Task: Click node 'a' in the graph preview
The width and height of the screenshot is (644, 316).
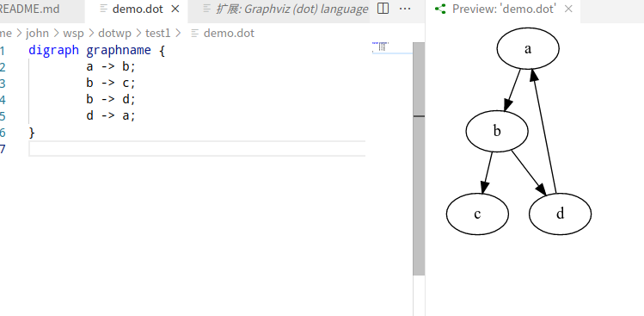Action: coord(528,48)
